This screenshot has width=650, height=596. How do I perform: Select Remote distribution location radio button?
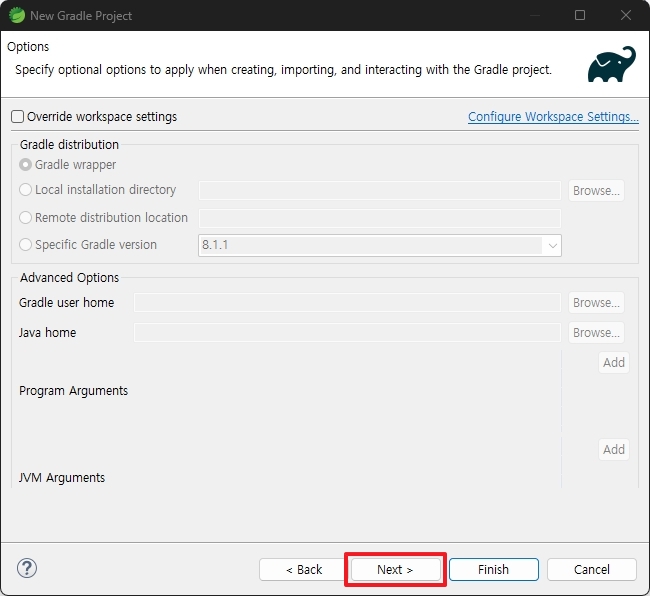pyautogui.click(x=25, y=218)
